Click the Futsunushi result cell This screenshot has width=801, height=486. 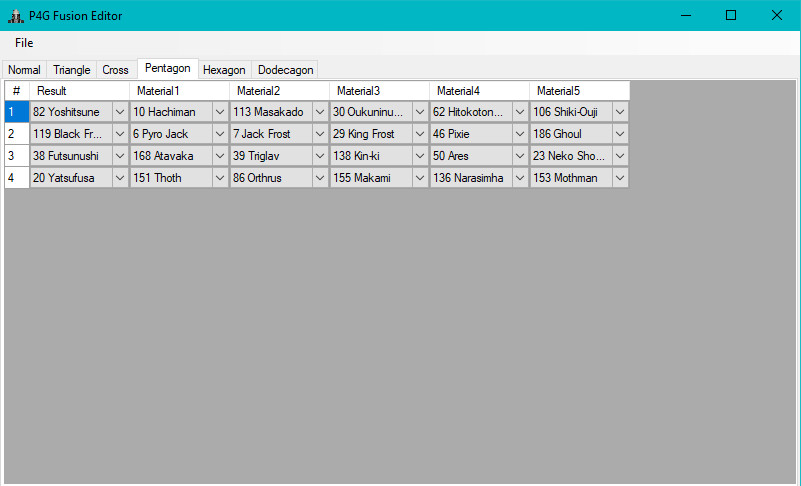[70, 156]
